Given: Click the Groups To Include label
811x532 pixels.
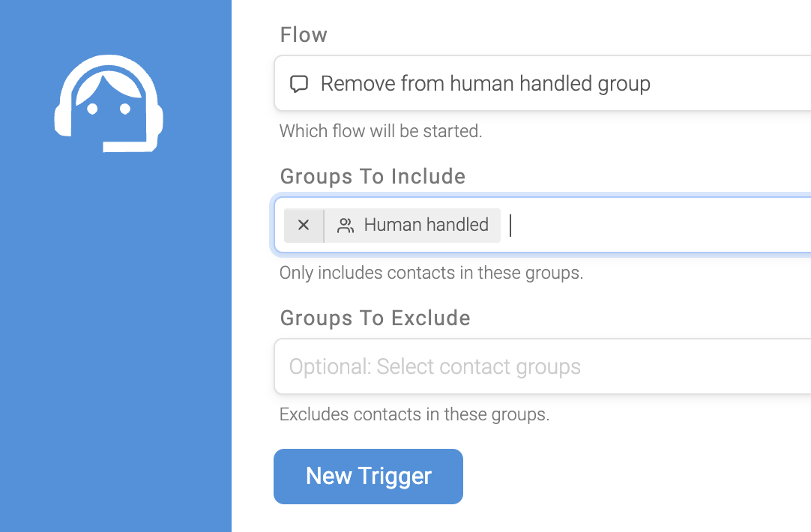Looking at the screenshot, I should point(373,177).
